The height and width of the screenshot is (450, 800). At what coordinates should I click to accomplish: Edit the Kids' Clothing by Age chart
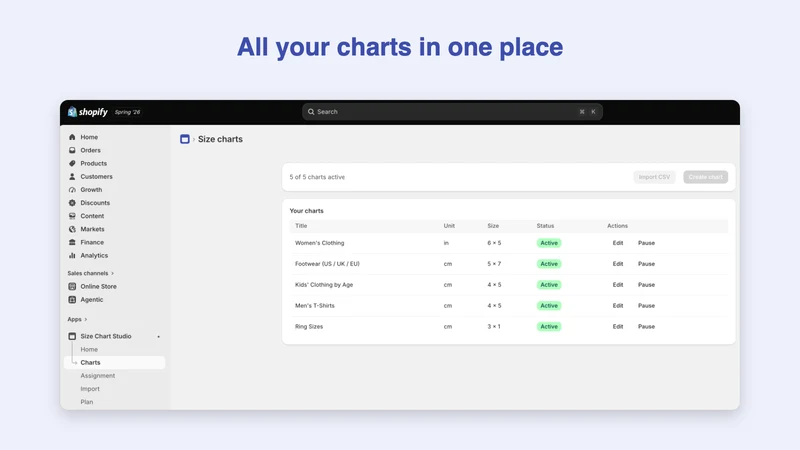pos(618,285)
